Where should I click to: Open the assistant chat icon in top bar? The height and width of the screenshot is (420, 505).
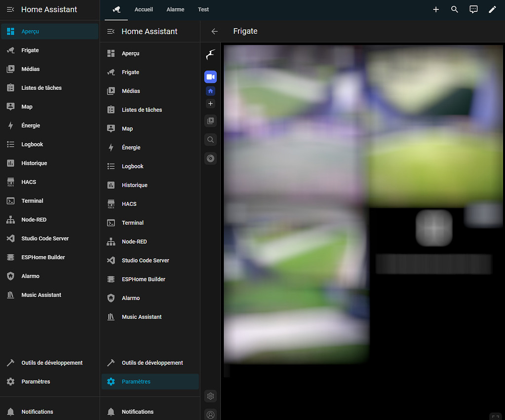(x=473, y=9)
